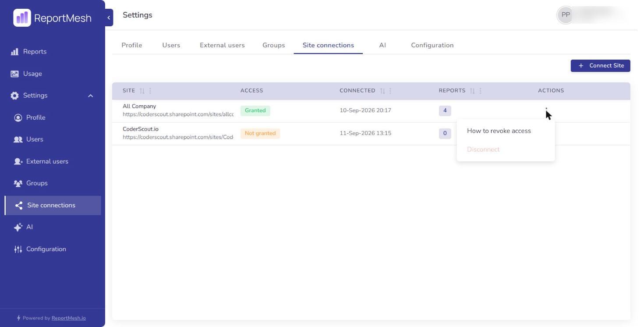Collapse the sidebar with the arrow toggle
This screenshot has width=644, height=327.
pyautogui.click(x=109, y=18)
